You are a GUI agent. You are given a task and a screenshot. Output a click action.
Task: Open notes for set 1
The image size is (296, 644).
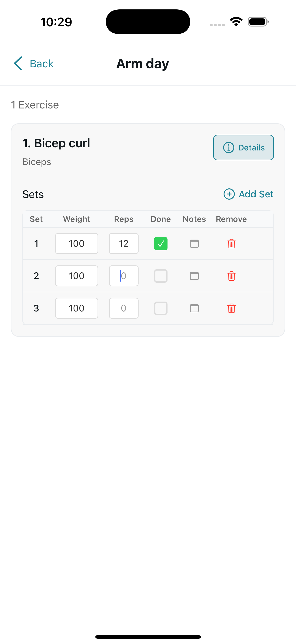point(194,243)
